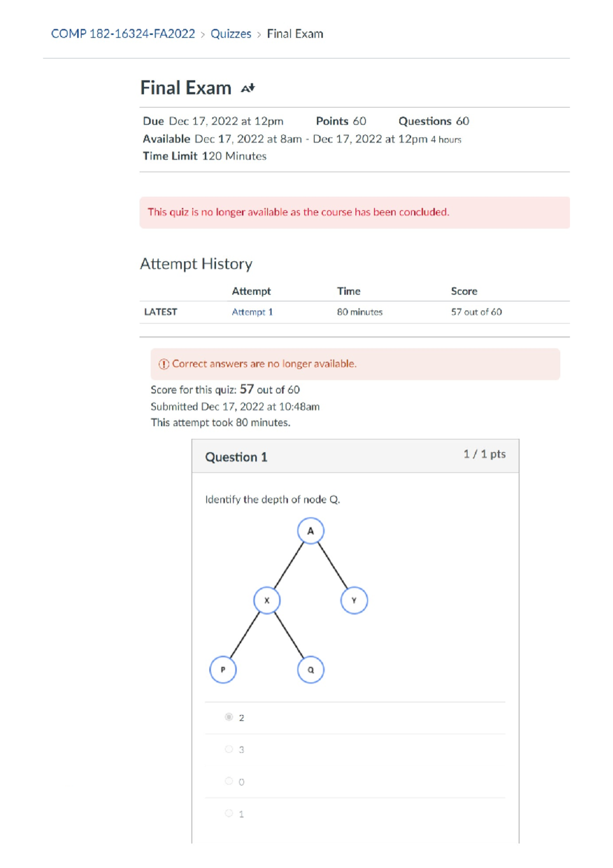Viewport: 613px width, 868px height.
Task: Open the Attempt 1 link
Action: click(x=252, y=312)
